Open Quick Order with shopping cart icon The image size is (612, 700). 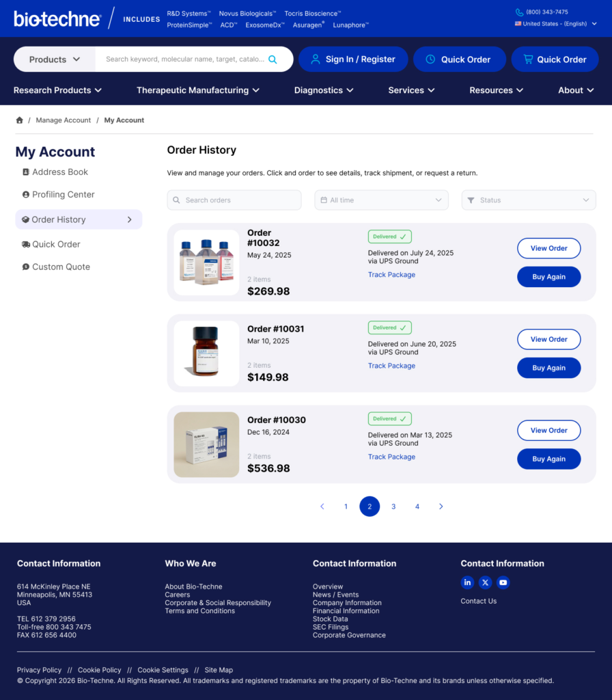click(x=555, y=59)
